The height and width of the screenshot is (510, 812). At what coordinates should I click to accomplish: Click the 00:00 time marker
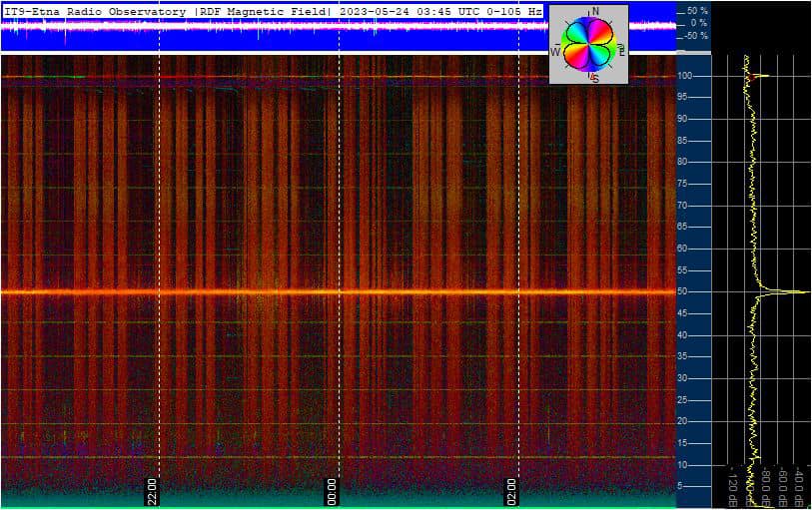pyautogui.click(x=332, y=491)
